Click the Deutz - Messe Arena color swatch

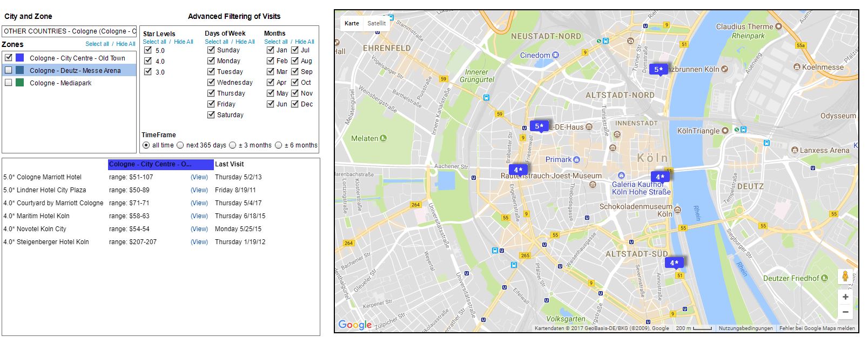(x=20, y=70)
